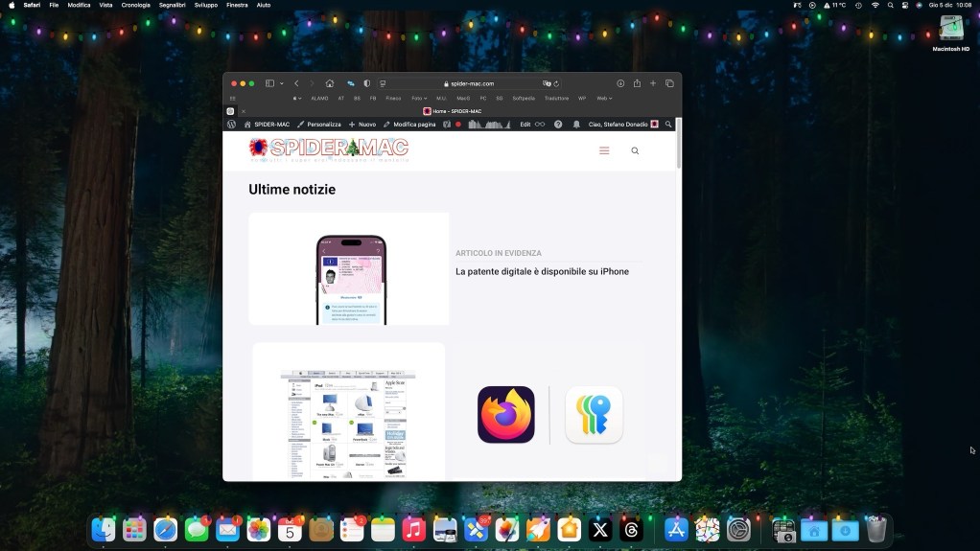Go back to previous page in Safari
The image size is (980, 551).
pos(296,83)
